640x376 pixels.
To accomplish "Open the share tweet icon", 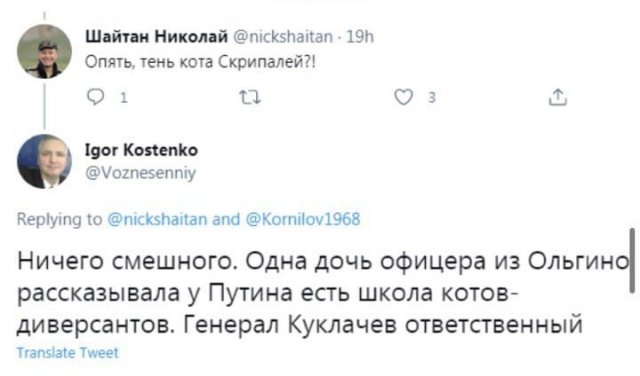I will click(x=558, y=97).
